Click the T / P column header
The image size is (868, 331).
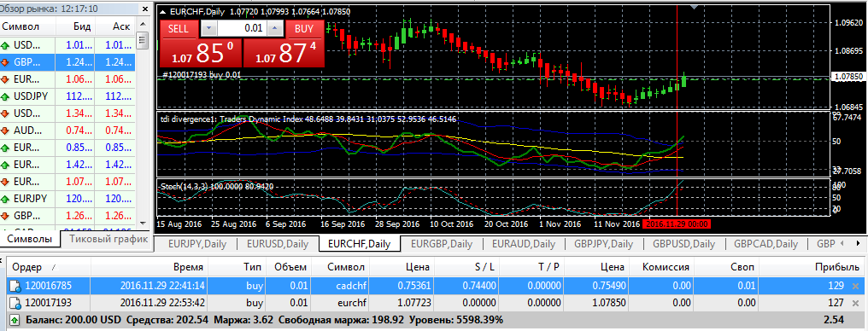pos(531,268)
